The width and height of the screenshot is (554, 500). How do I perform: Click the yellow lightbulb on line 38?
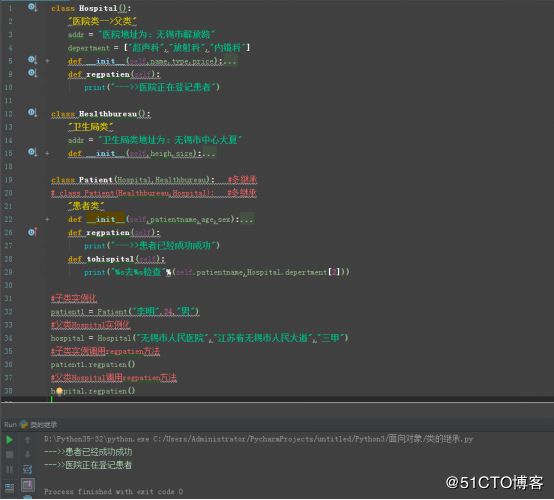59,391
